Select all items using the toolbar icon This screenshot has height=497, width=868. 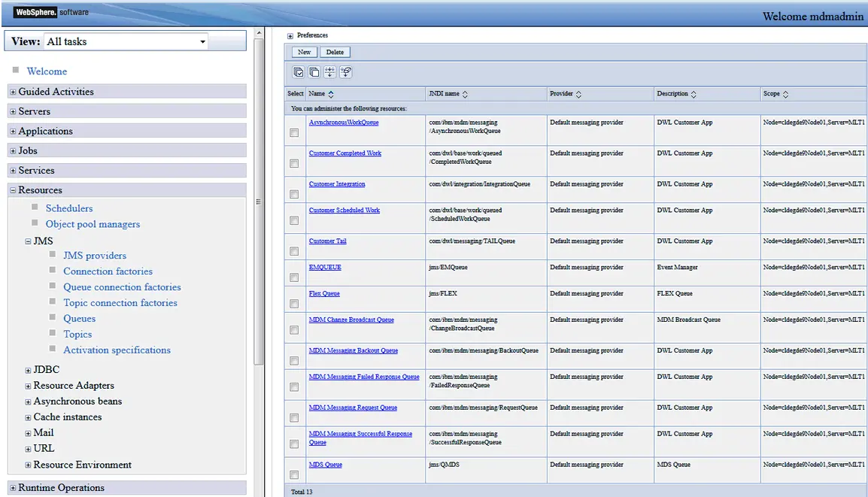[299, 71]
